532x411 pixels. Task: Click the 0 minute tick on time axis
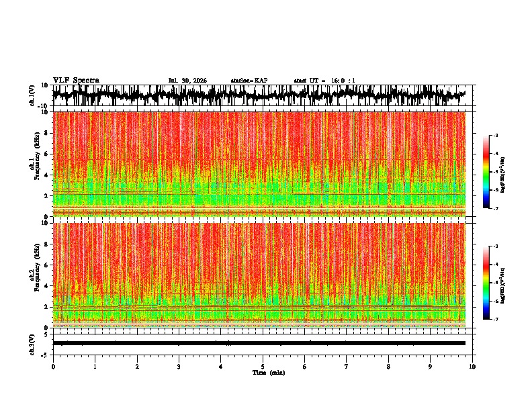[53, 367]
